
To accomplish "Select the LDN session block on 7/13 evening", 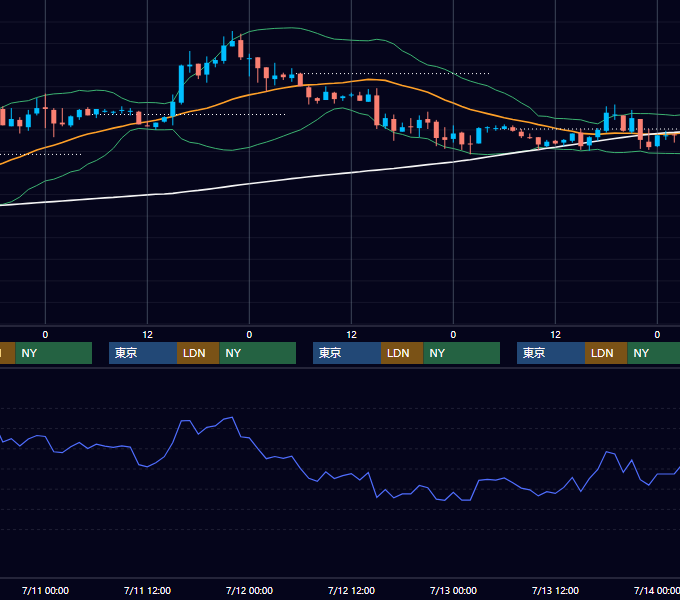I will (606, 353).
